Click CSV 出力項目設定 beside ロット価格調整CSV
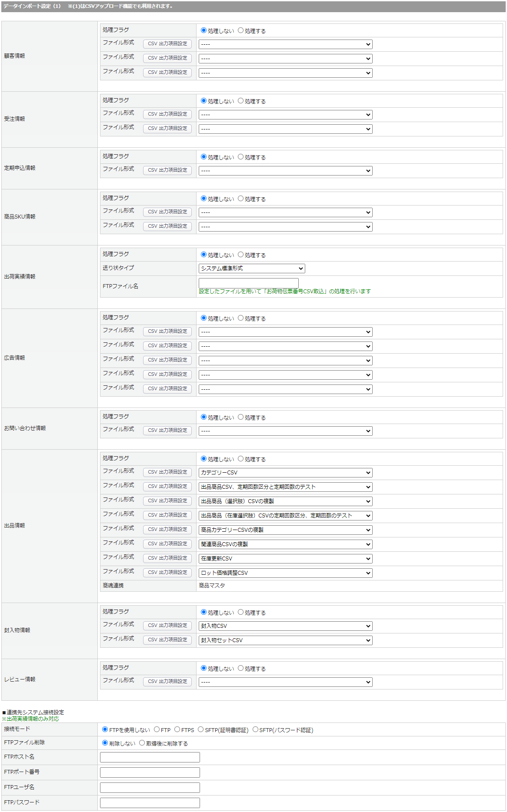The height and width of the screenshot is (812, 507). click(x=167, y=572)
